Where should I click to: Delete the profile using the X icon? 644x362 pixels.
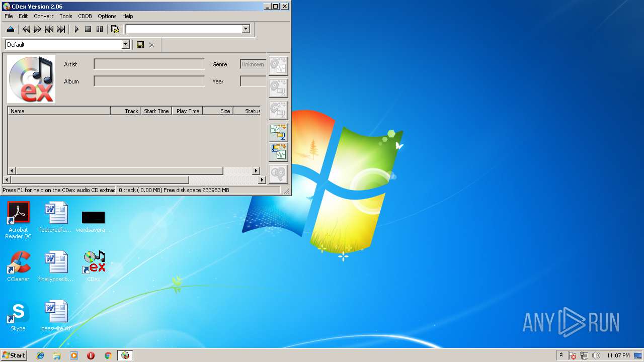click(x=151, y=45)
